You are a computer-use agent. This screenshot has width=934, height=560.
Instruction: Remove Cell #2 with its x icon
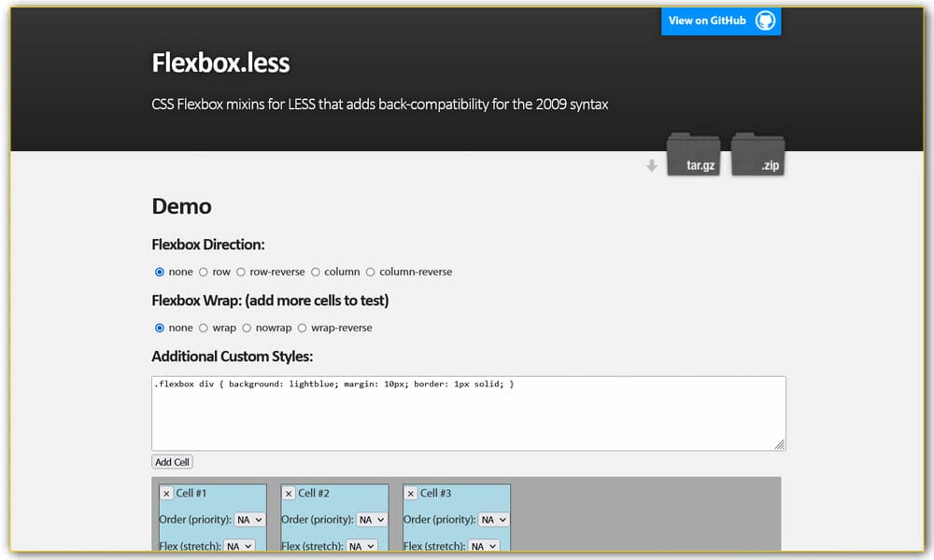[x=289, y=493]
